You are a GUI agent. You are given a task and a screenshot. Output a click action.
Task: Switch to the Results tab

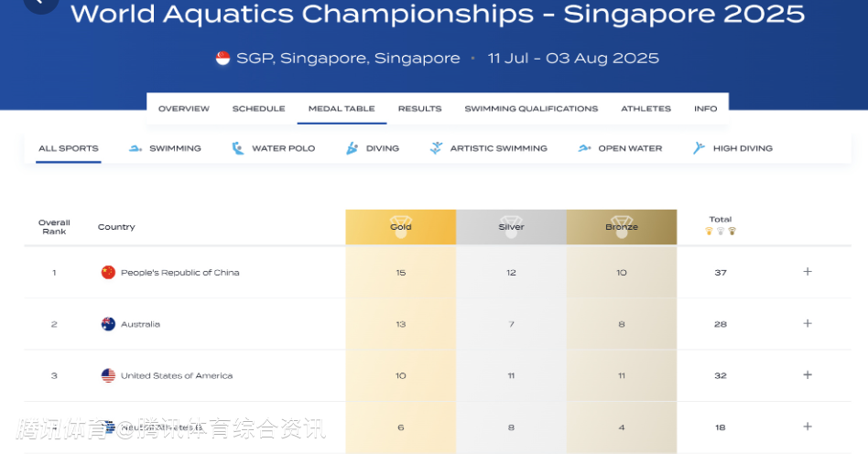(419, 109)
